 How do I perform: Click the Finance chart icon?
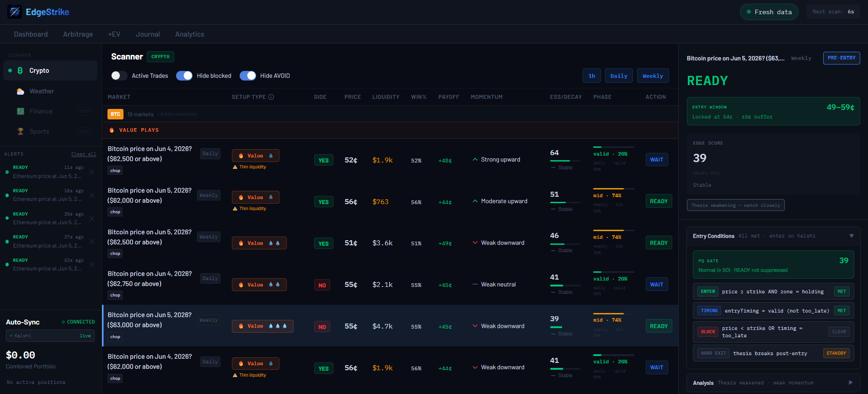21,111
